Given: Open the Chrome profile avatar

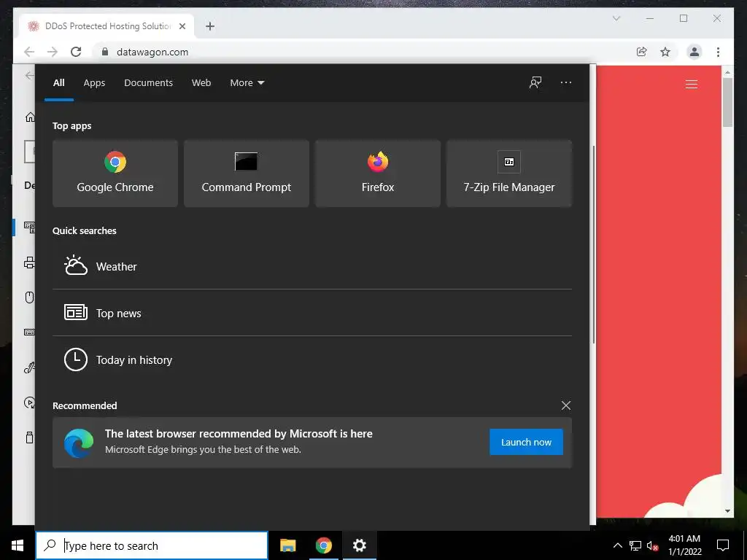Looking at the screenshot, I should 694,52.
